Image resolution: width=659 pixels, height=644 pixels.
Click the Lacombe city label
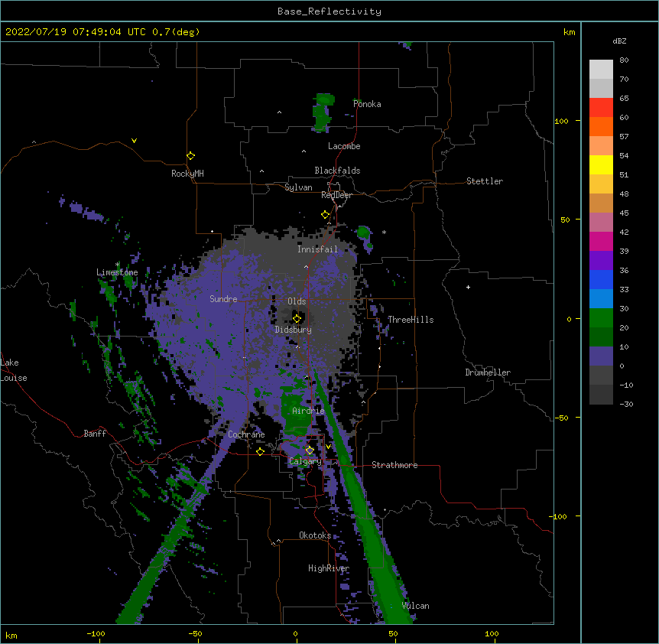point(344,146)
